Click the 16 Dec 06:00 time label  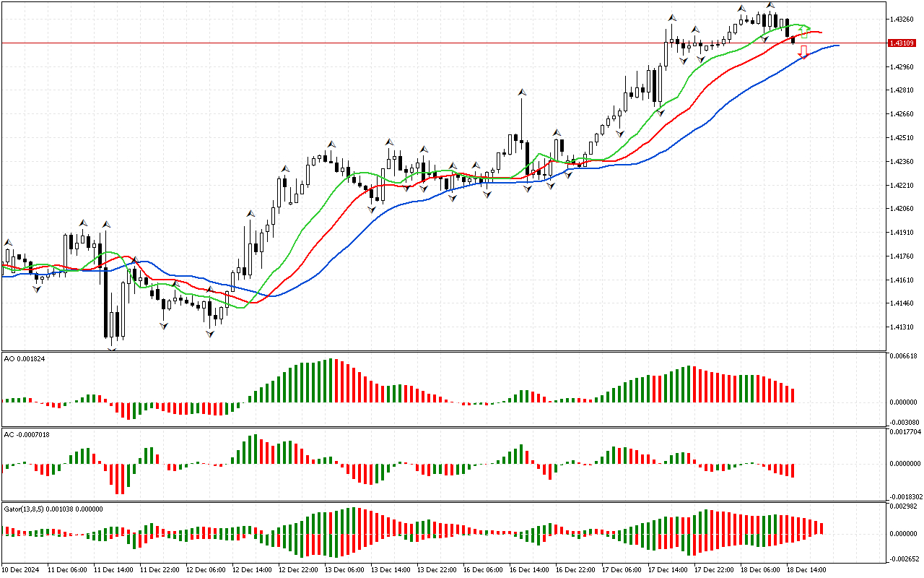pyautogui.click(x=483, y=570)
